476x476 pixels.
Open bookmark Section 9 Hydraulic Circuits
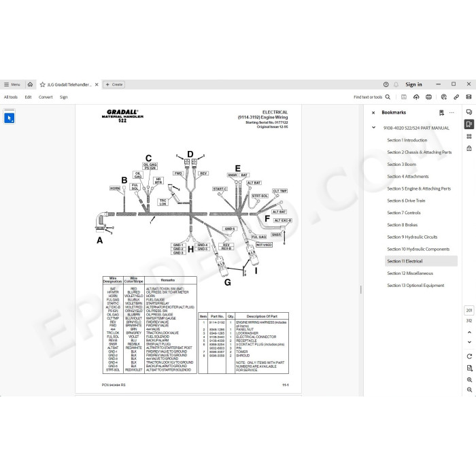412,237
